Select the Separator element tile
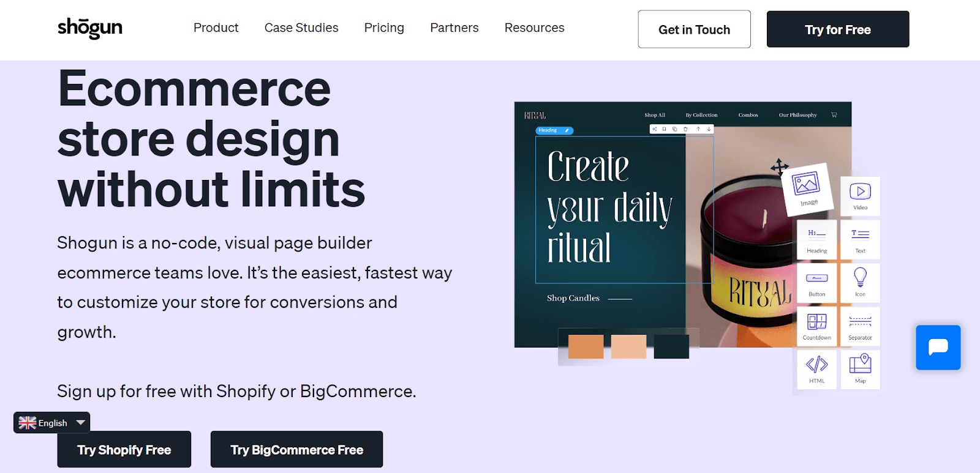This screenshot has height=473, width=980. point(860,327)
